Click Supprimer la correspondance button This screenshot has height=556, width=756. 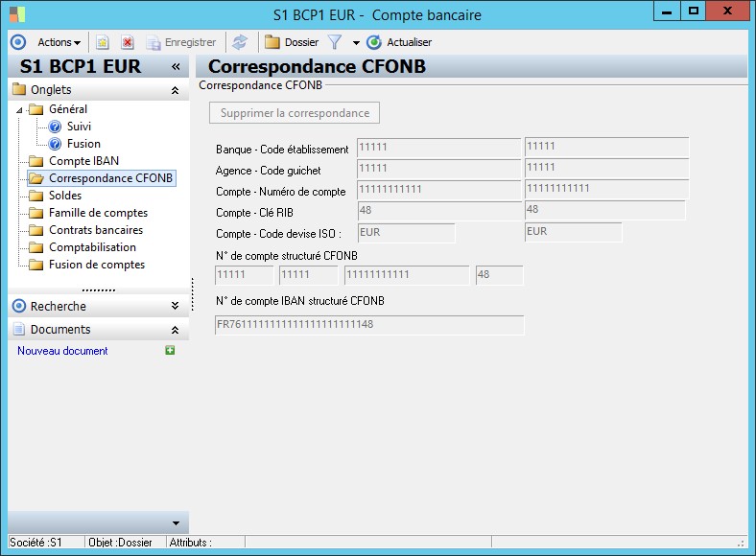(x=295, y=113)
